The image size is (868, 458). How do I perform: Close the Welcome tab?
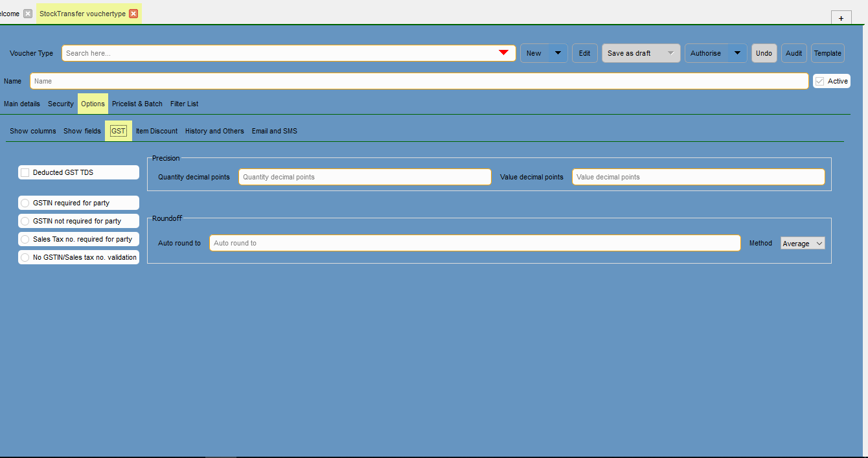coord(27,12)
